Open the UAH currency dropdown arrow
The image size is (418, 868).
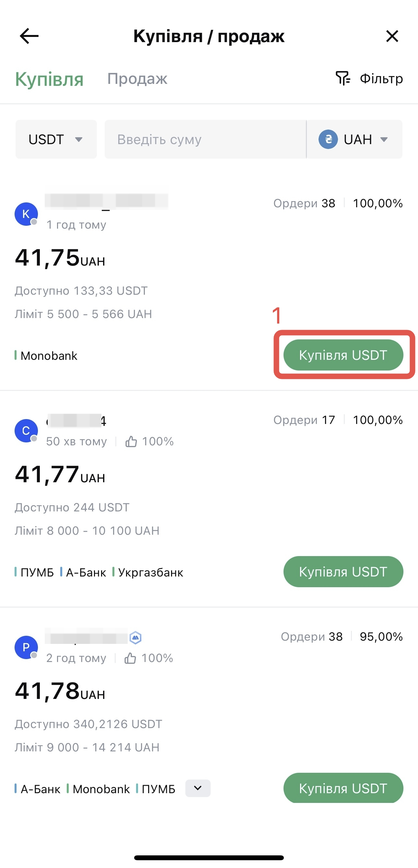pyautogui.click(x=384, y=140)
